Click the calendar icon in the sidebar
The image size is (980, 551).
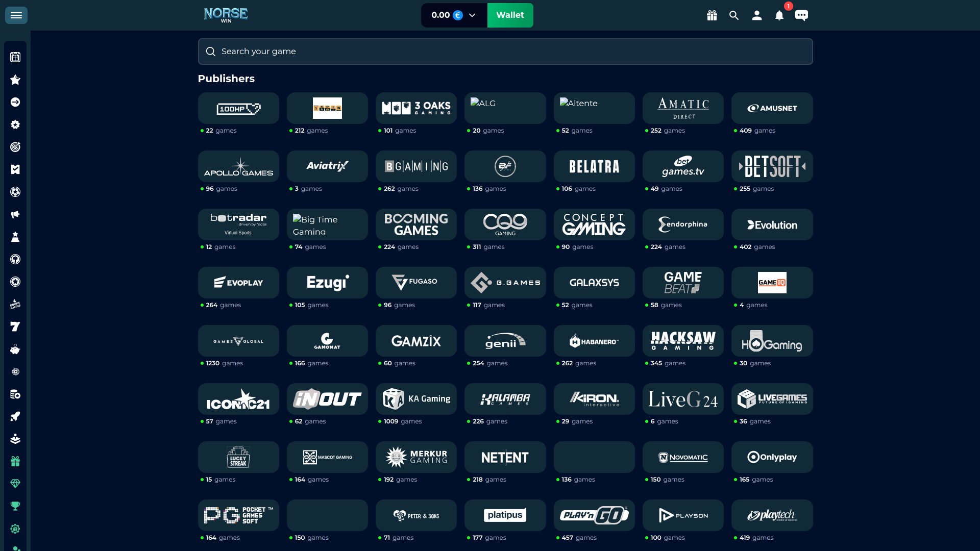(15, 57)
